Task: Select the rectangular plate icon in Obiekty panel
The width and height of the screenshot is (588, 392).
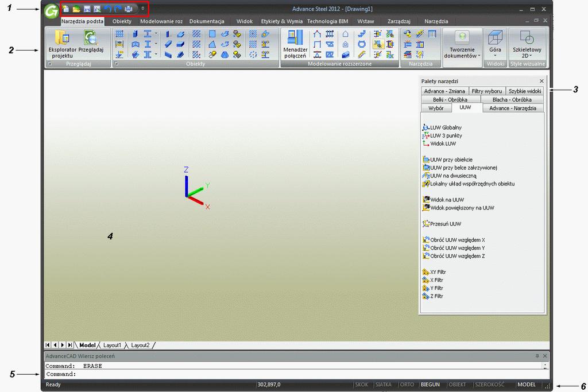Action: (212, 34)
